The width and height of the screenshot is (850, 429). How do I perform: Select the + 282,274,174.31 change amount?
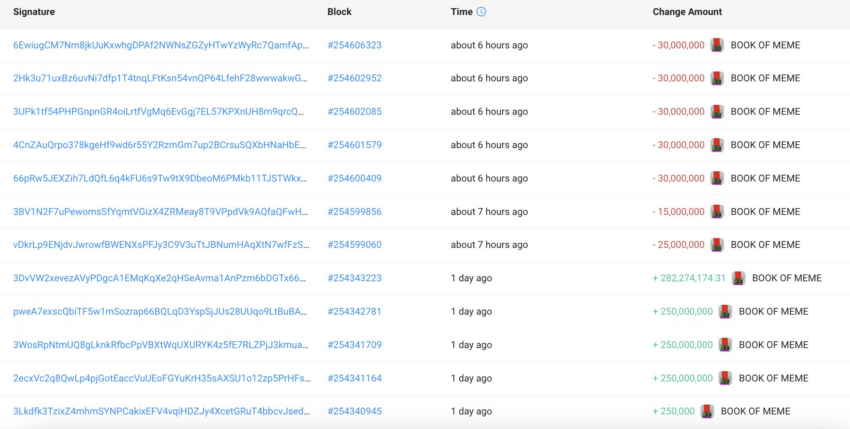point(689,278)
